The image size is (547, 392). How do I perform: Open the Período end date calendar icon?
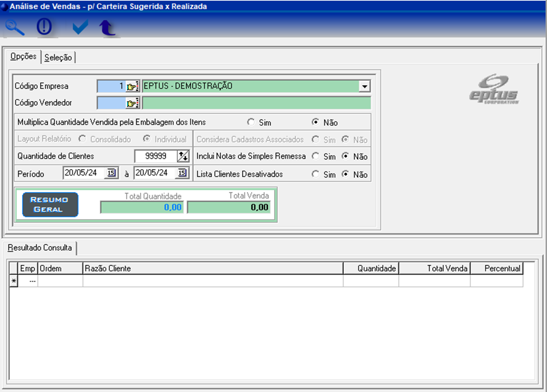click(182, 173)
